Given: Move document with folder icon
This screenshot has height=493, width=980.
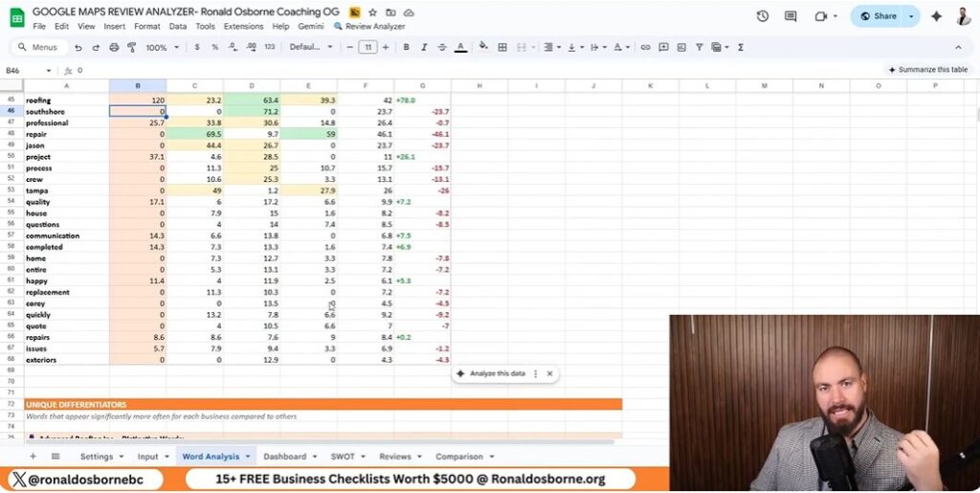Looking at the screenshot, I should [390, 12].
